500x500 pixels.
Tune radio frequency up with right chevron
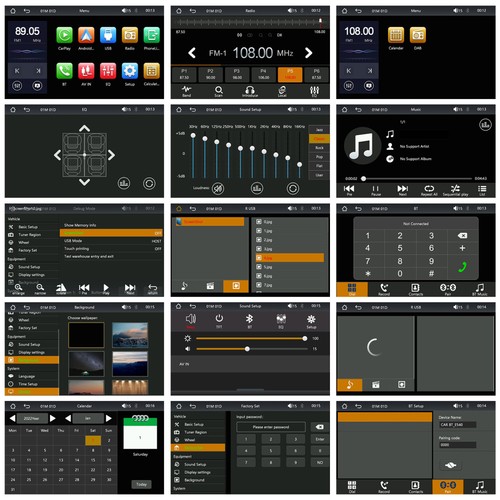(309, 53)
